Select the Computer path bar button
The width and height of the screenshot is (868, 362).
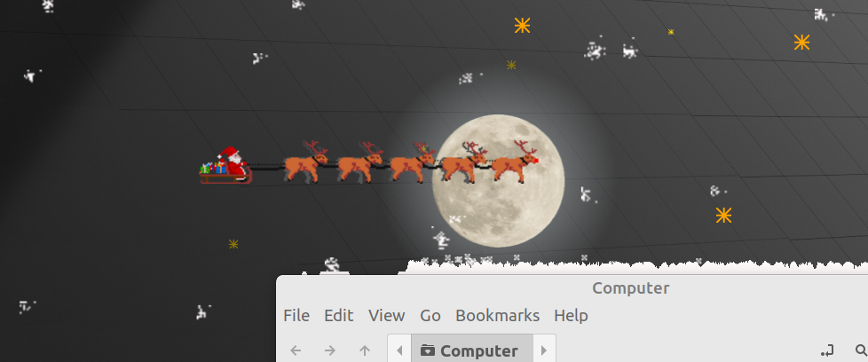[x=471, y=350]
